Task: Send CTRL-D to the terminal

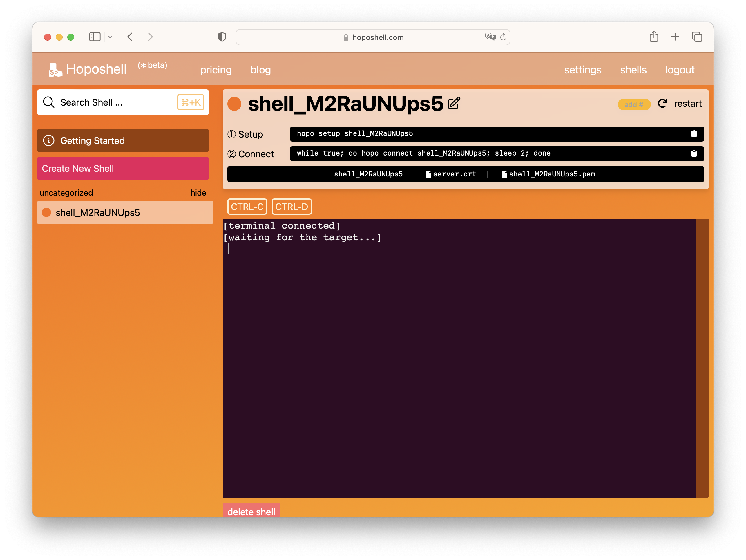Action: [x=291, y=207]
